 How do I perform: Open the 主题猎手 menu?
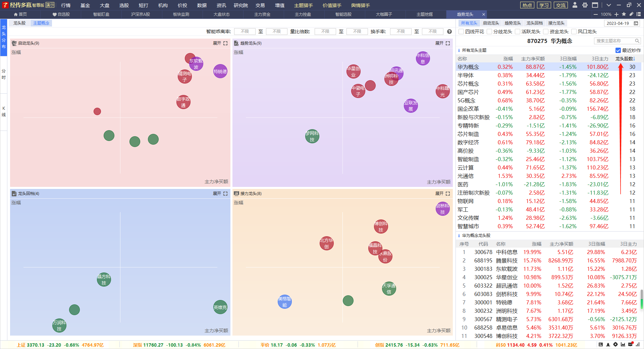[304, 5]
